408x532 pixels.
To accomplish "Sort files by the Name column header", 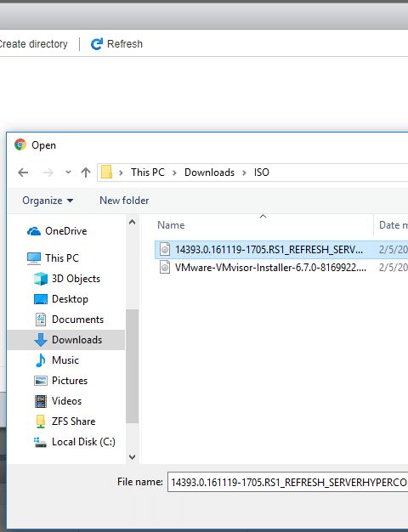I will 171,225.
